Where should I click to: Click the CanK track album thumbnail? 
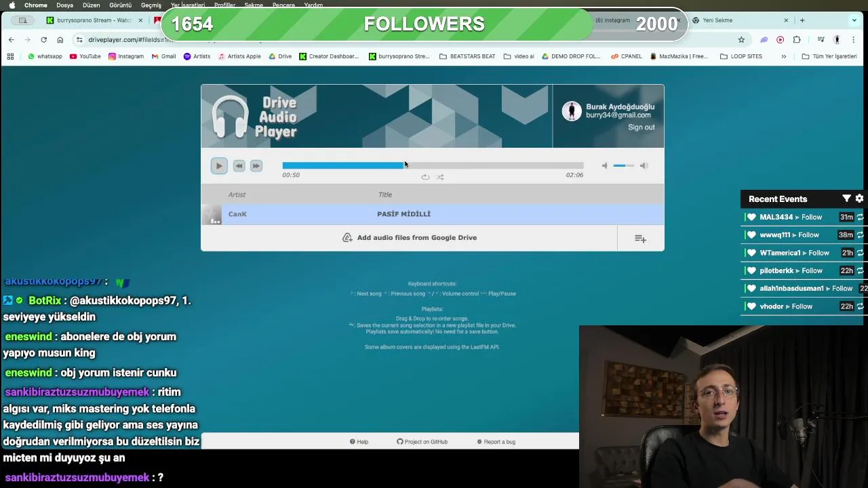tap(212, 215)
